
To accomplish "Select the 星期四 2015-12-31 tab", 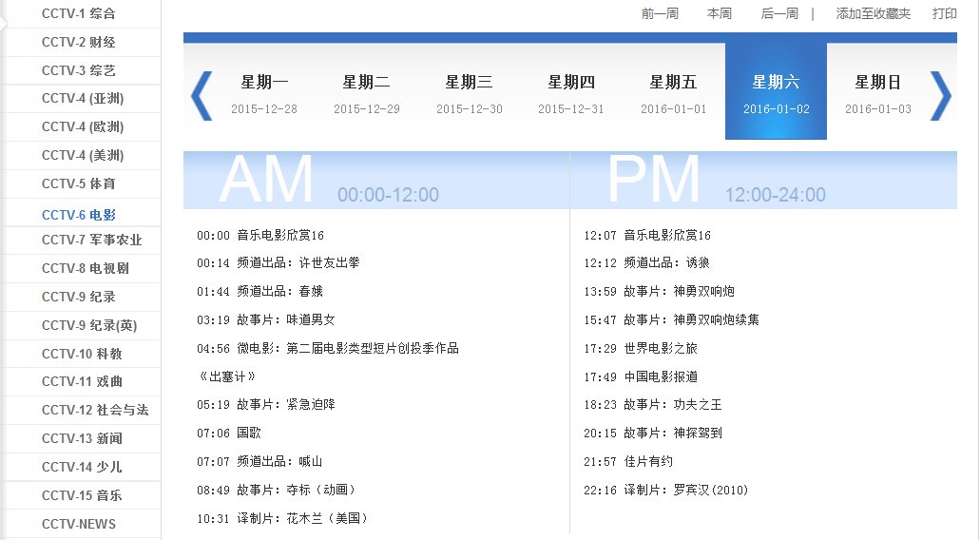I will pyautogui.click(x=570, y=94).
